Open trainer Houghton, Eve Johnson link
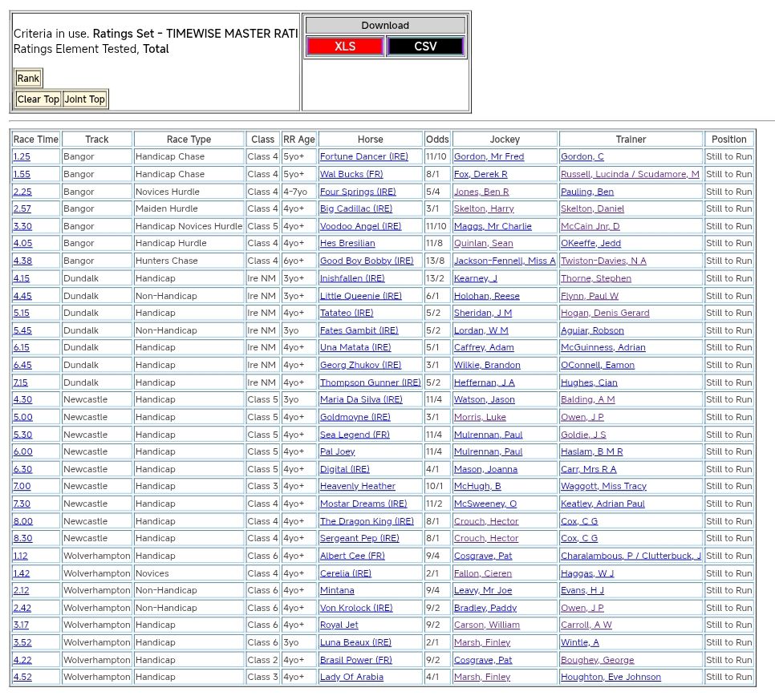Image resolution: width=775 pixels, height=700 pixels. point(611,678)
